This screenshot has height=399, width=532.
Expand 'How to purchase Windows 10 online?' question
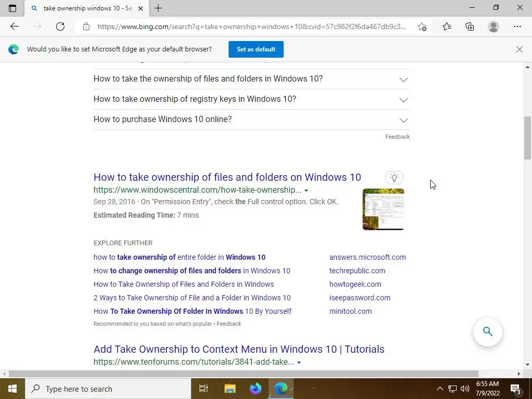coord(251,119)
